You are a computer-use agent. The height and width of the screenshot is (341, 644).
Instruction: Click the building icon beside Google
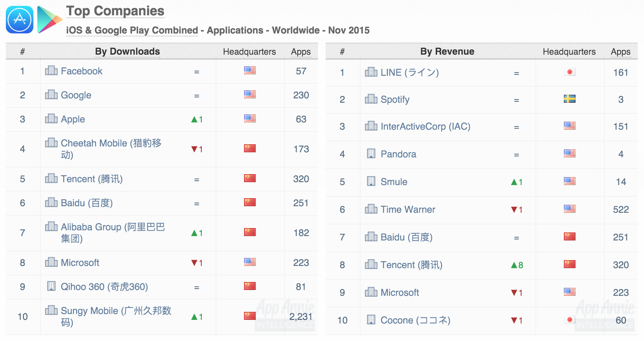coord(51,94)
